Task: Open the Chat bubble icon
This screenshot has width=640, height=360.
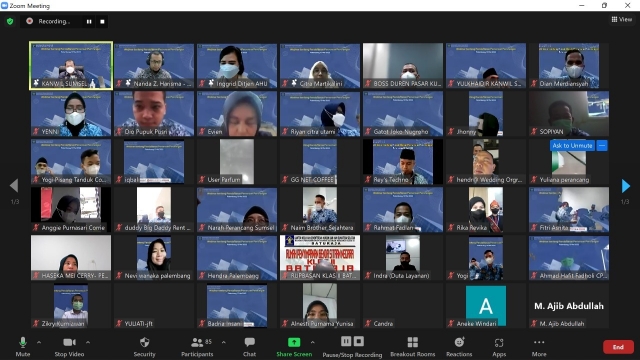Action: (x=249, y=342)
